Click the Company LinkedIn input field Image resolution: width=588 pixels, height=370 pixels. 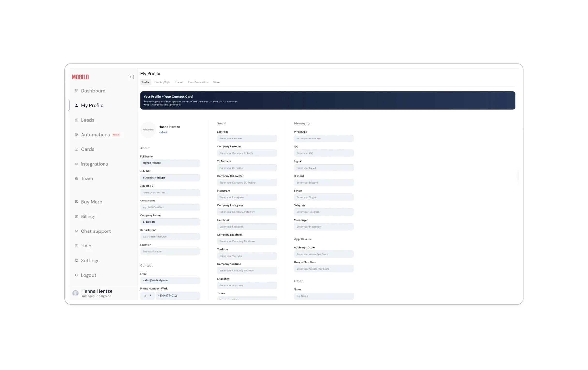(247, 153)
